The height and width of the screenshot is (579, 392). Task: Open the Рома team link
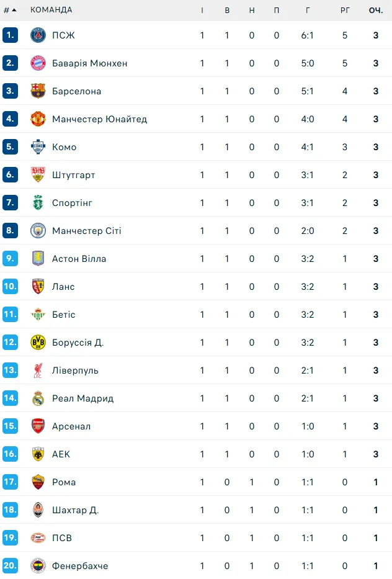pos(64,482)
